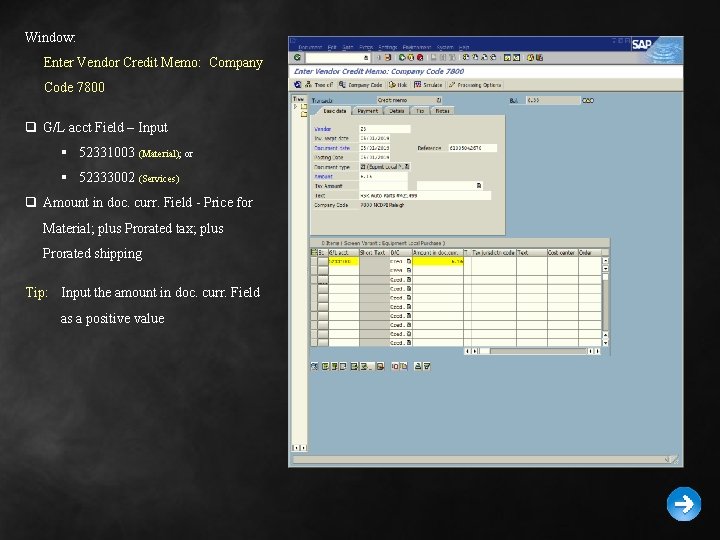Click the Company Code button
The width and height of the screenshot is (720, 540).
point(360,84)
